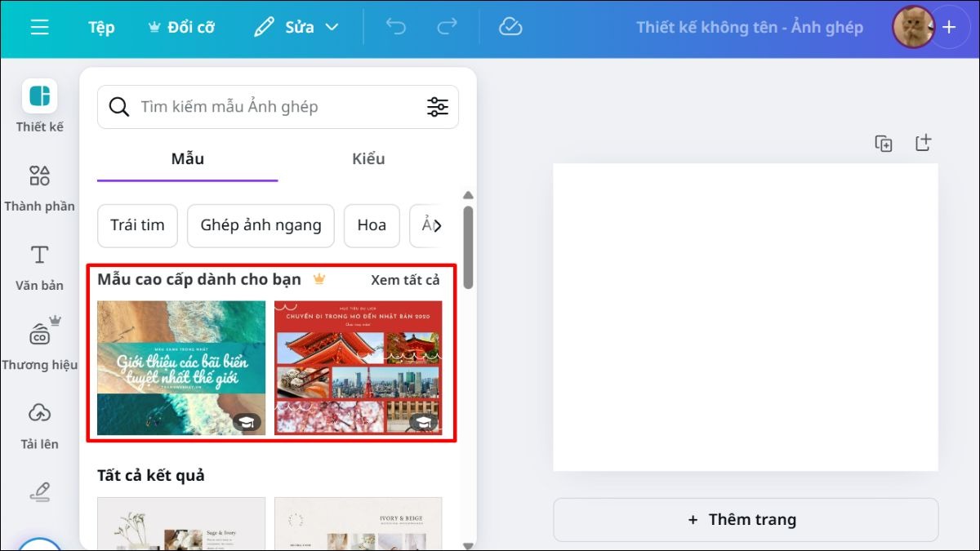The image size is (980, 551).
Task: Choose the Ivory & Beige template thumbnail
Action: (x=359, y=523)
